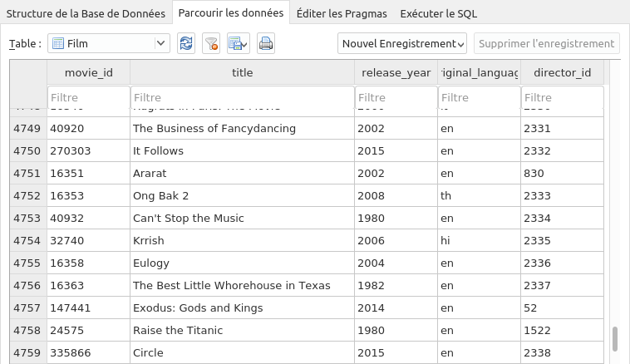Sort by release_year column header
The height and width of the screenshot is (364, 630).
(x=396, y=73)
